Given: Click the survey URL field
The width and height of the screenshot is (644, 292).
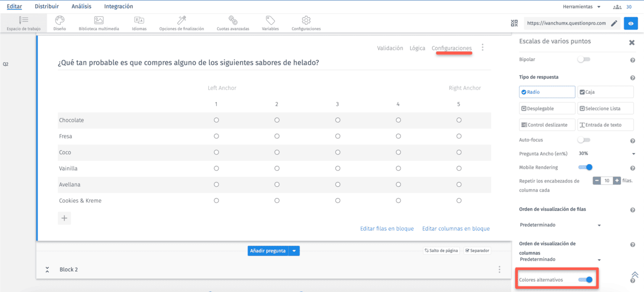Looking at the screenshot, I should [x=566, y=23].
